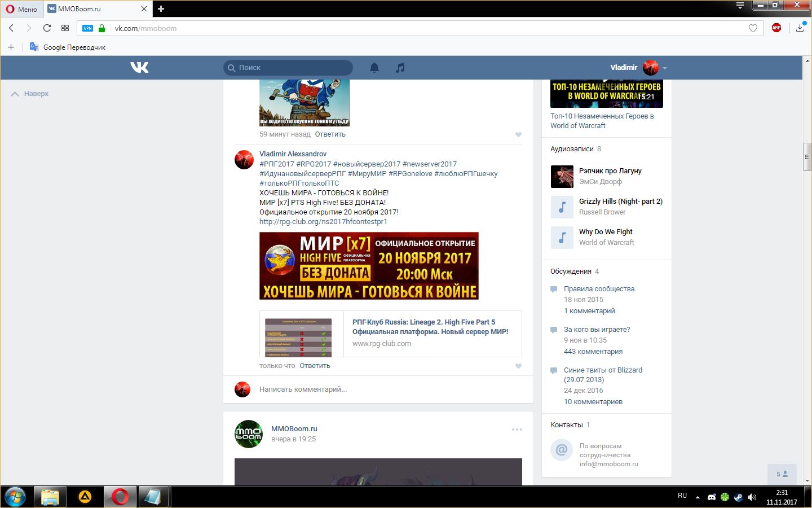Play Топ-10 Незамеченных Героев video thumbnail
Screen dimensions: 812x508
point(607,94)
